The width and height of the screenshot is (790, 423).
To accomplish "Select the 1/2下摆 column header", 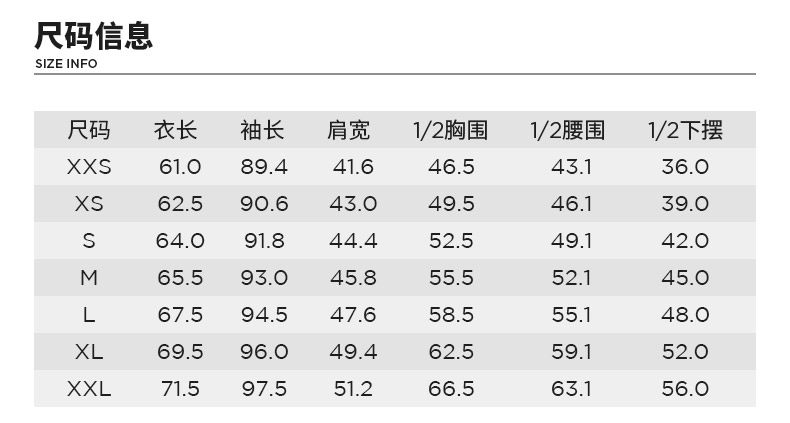I will [685, 130].
